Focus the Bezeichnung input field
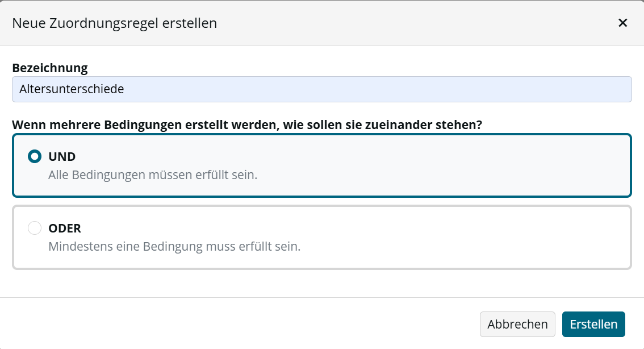 coord(321,89)
